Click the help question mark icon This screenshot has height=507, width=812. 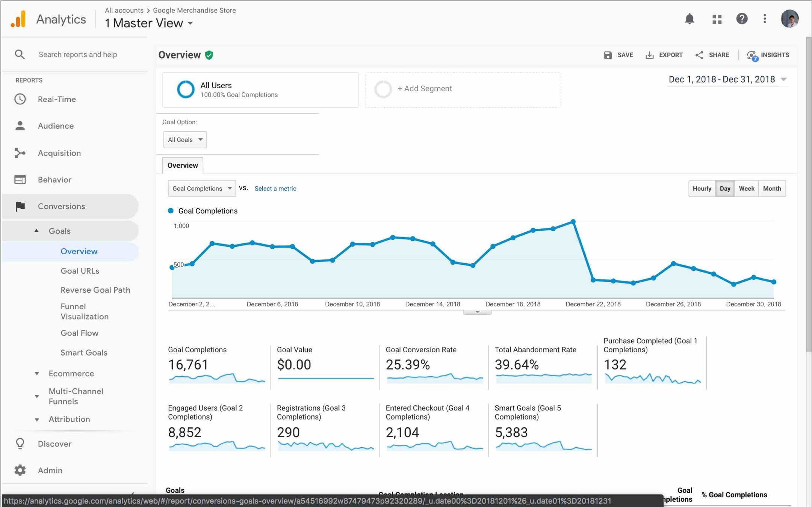741,19
